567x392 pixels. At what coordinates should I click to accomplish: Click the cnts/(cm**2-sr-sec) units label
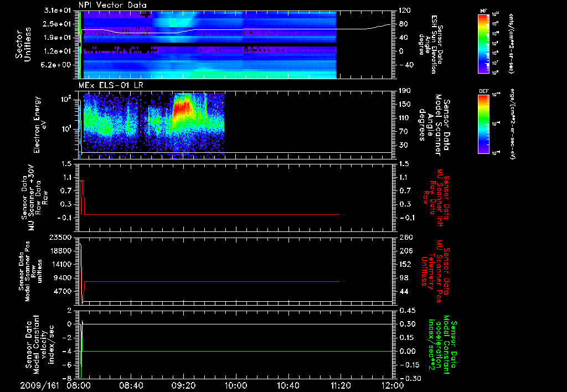511,43
